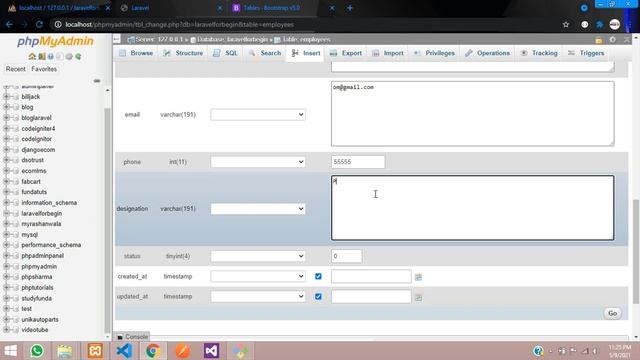Open the Privileges tab
The height and width of the screenshot is (360, 640).
click(434, 53)
